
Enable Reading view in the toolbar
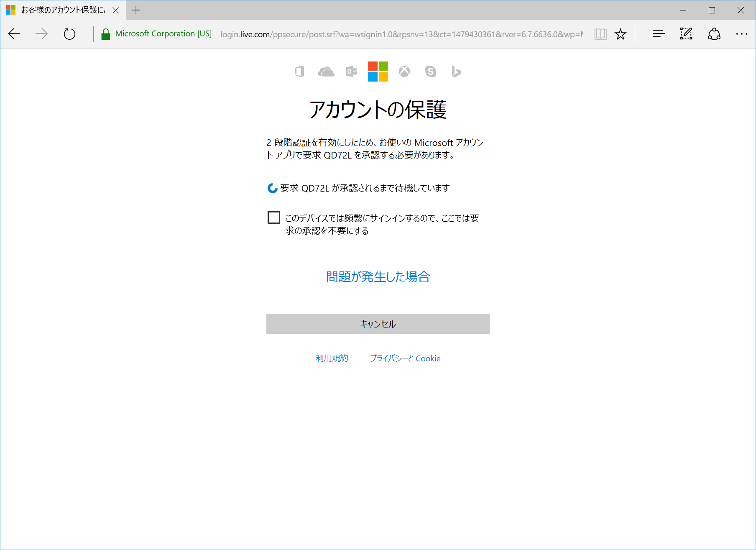(x=600, y=34)
